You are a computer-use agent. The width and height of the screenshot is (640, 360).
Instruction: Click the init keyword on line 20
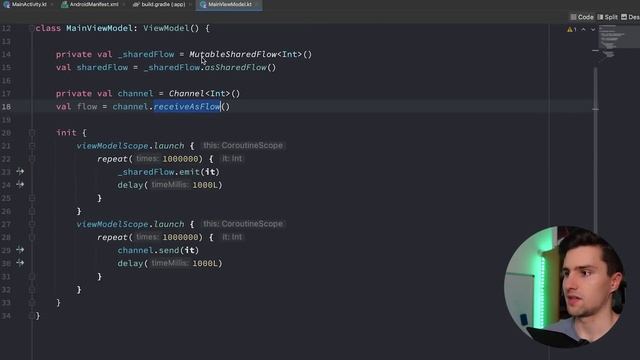[x=66, y=133]
